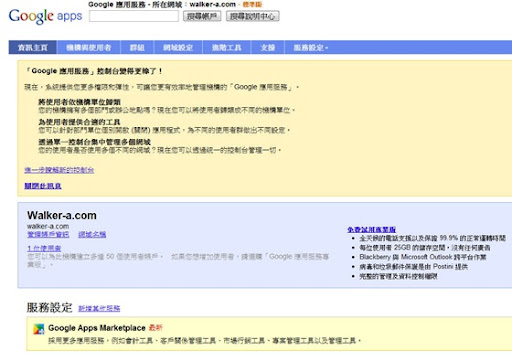Click the orange 標準版 label in header
The height and width of the screenshot is (361, 512).
coord(252,4)
